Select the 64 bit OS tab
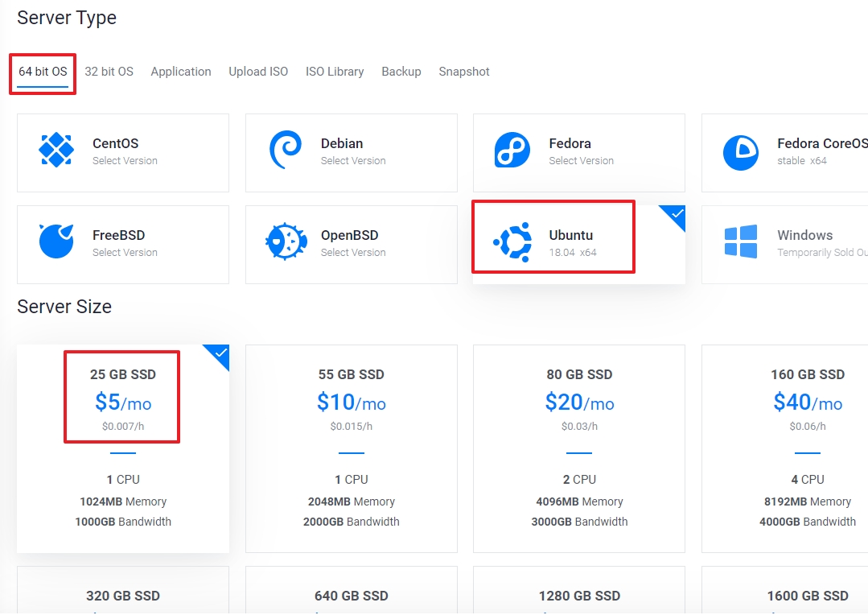 [43, 72]
